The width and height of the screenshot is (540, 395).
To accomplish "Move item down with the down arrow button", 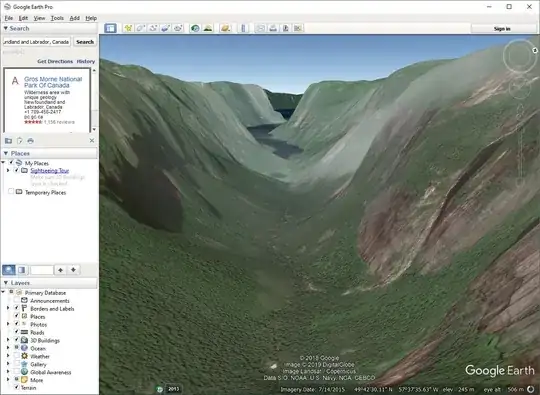I will click(73, 270).
